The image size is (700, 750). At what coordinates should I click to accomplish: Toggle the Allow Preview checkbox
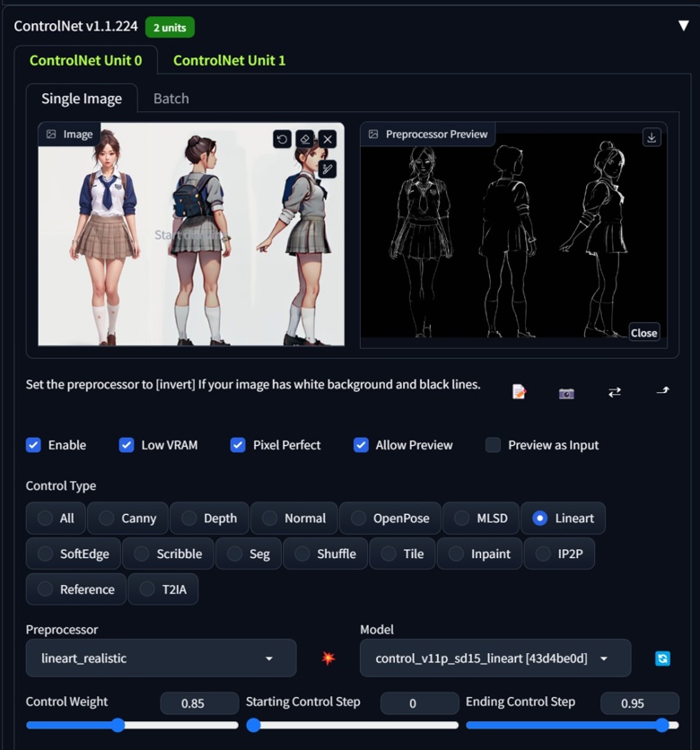tap(361, 445)
